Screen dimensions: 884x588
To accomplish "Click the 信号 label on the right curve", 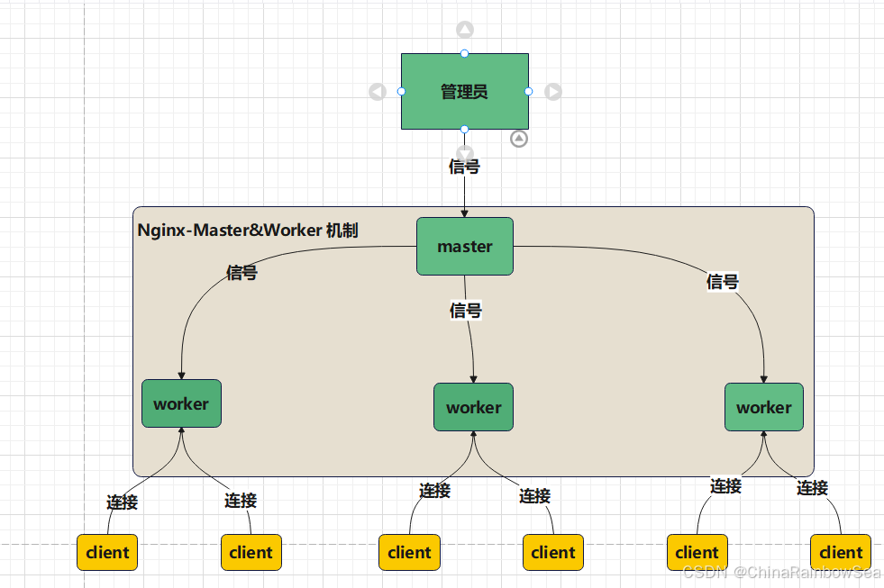I will (722, 282).
